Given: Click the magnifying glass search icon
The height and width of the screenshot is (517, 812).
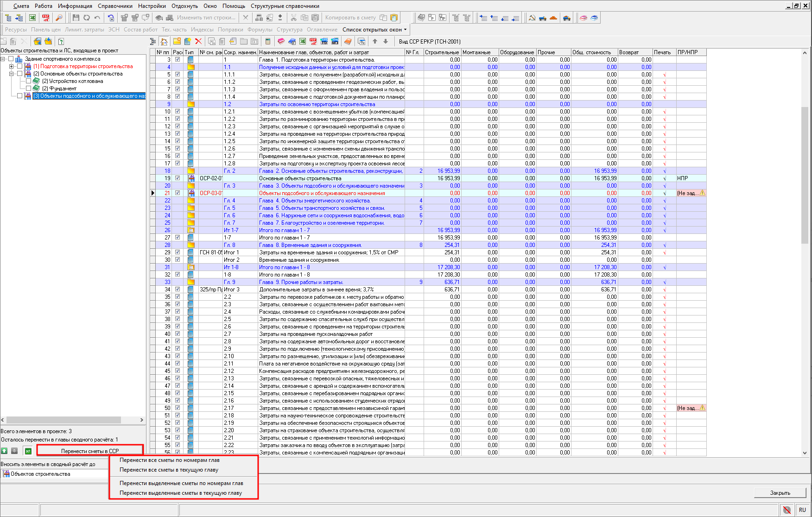Looking at the screenshot, I should click(59, 18).
